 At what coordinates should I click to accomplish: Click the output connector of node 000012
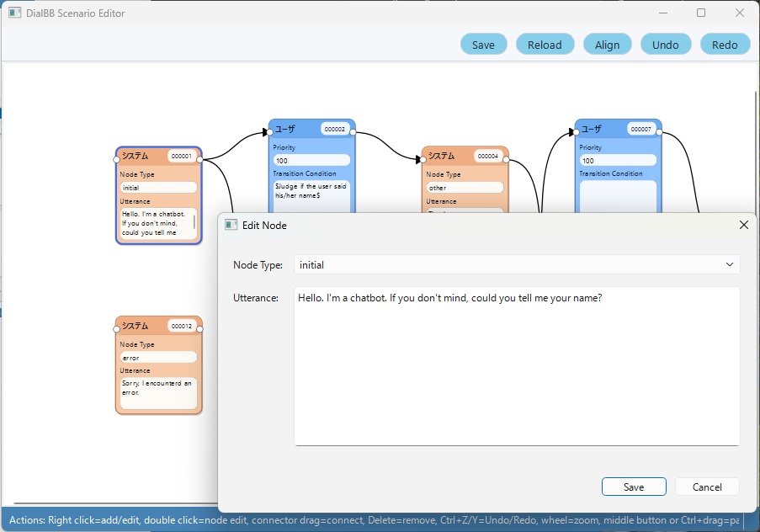coord(199,329)
